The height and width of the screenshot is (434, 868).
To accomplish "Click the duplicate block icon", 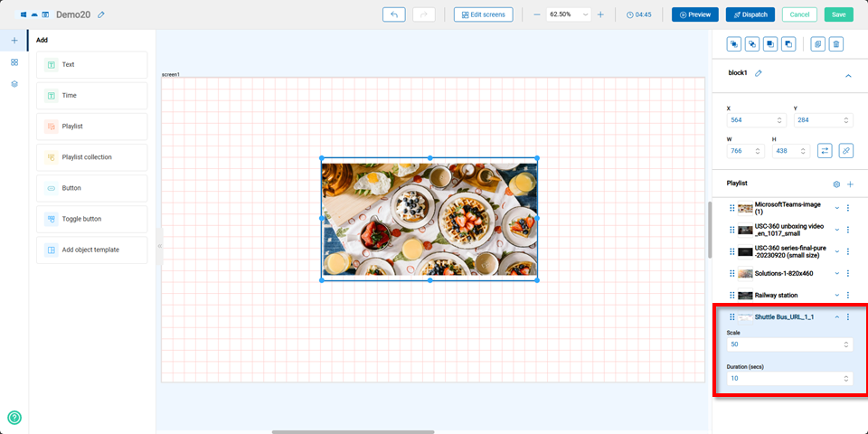I will tap(816, 43).
